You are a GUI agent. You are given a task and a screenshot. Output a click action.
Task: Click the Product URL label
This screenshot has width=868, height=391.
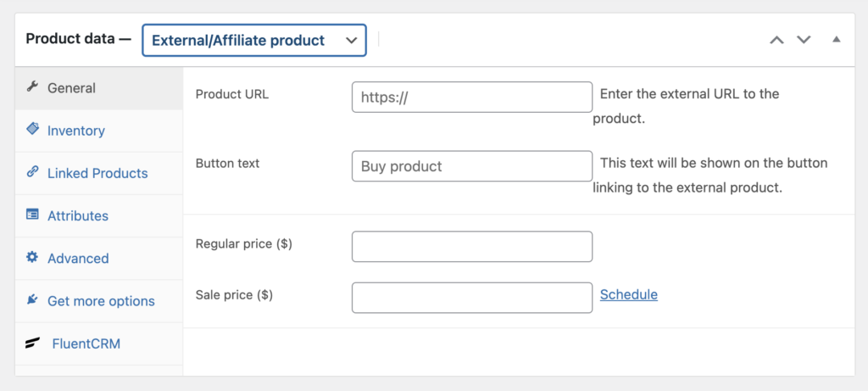pos(232,94)
